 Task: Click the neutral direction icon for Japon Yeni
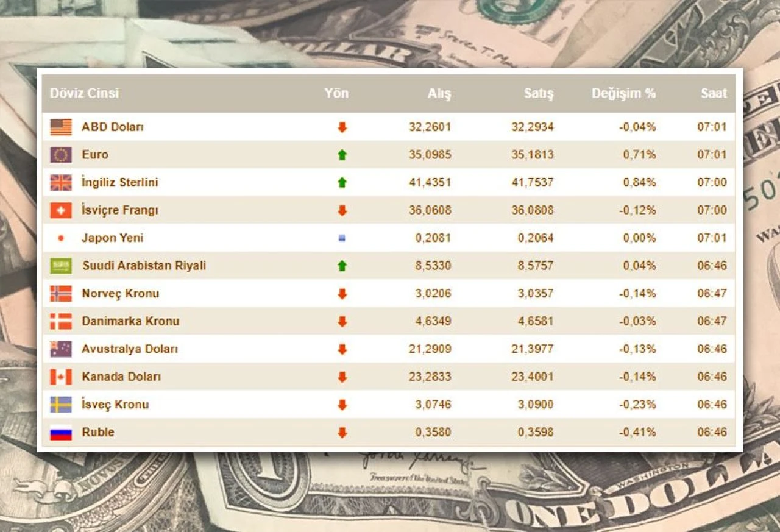[x=342, y=238]
